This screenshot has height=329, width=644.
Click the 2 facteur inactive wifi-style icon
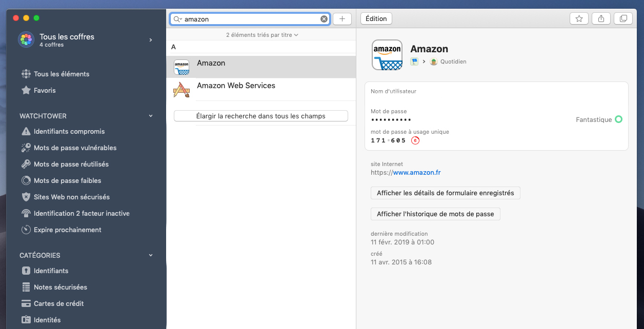tap(26, 213)
